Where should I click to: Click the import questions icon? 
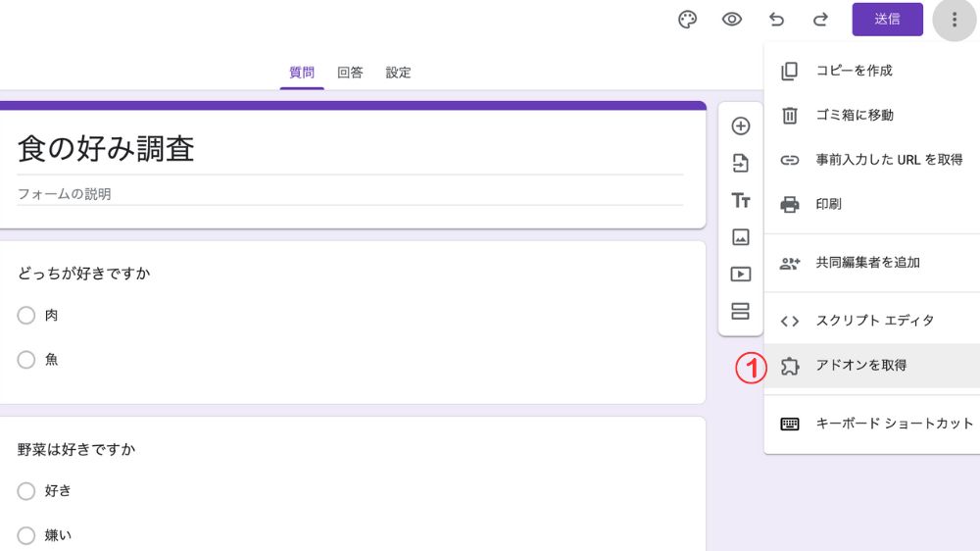pos(741,164)
